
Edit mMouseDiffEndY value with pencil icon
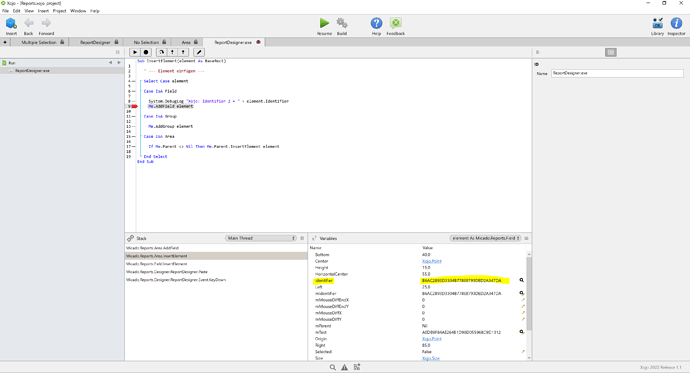click(523, 307)
